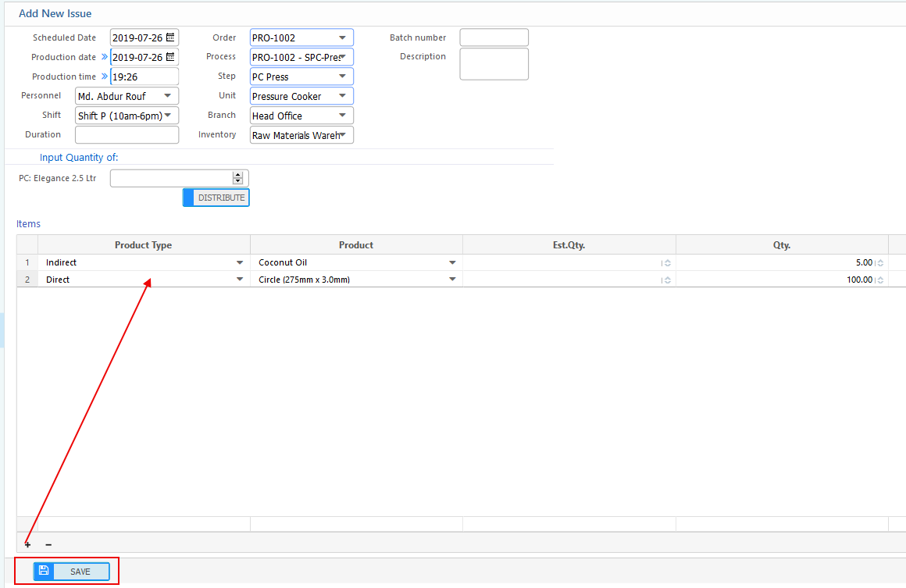The width and height of the screenshot is (906, 588).
Task: Open Production date calendar picker icon
Action: [x=171, y=57]
